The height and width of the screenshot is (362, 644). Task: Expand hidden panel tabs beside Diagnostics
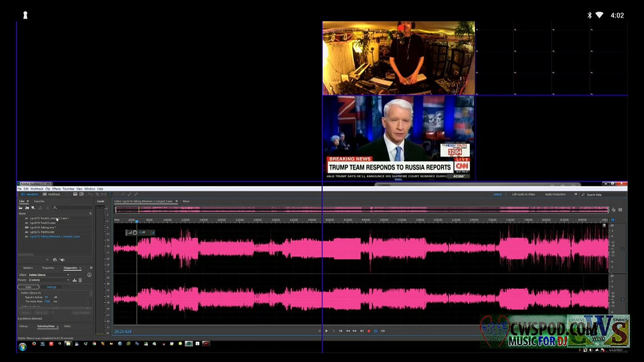(91, 268)
